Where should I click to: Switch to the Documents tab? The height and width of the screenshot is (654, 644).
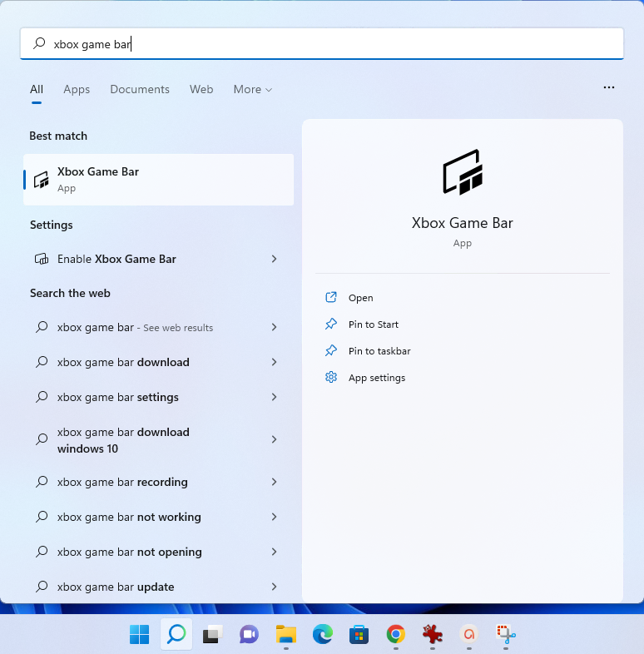coord(140,89)
